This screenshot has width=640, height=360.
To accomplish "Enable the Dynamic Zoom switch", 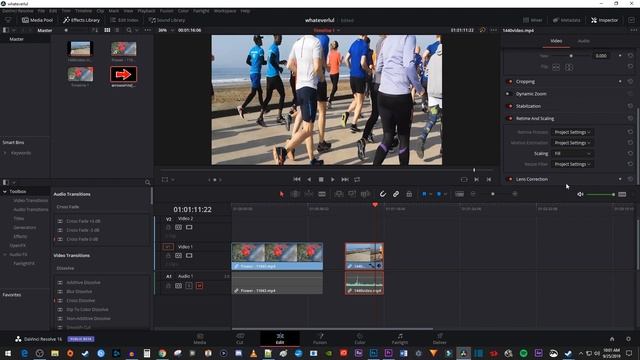I will (509, 94).
